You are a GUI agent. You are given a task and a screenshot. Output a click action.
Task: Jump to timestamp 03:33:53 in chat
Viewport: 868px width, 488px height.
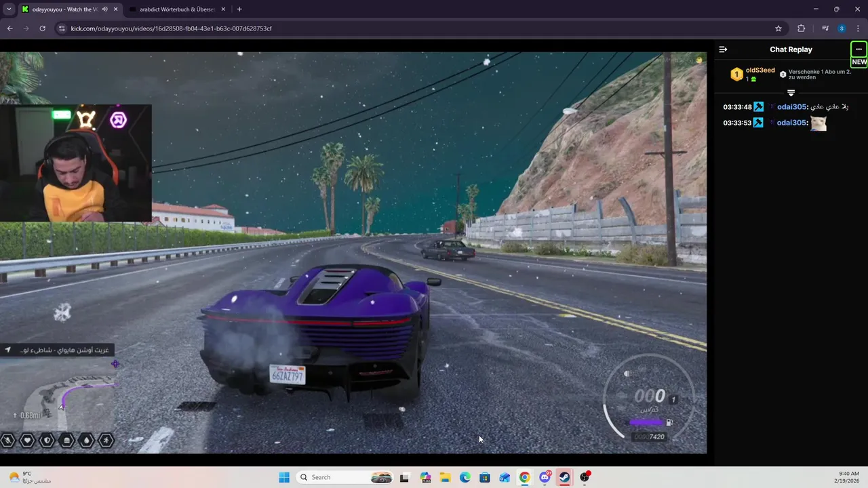click(x=737, y=123)
